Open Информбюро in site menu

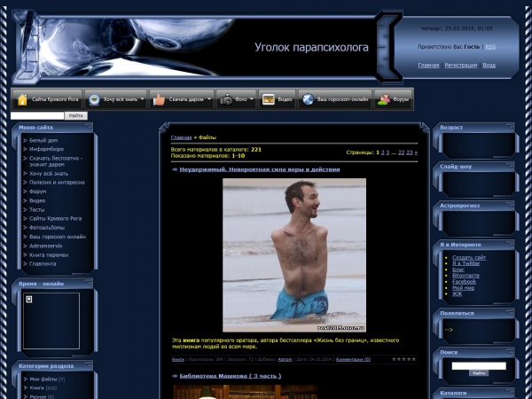[46, 149]
